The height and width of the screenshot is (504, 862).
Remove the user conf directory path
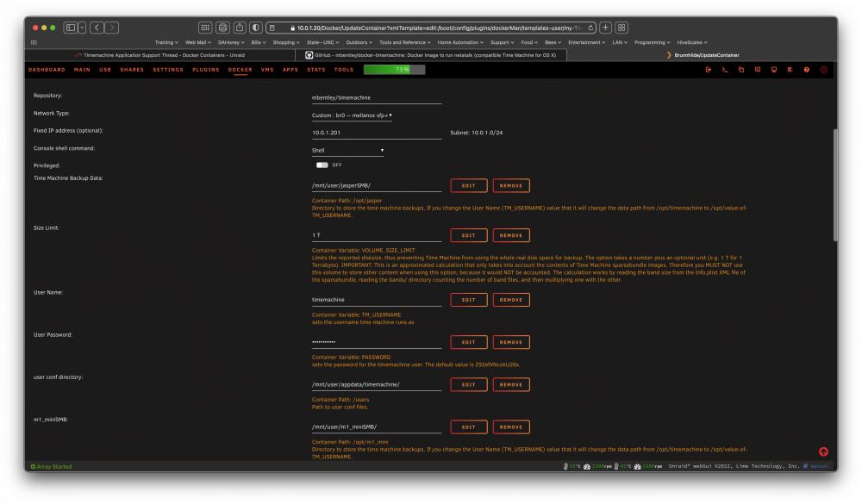tap(510, 385)
